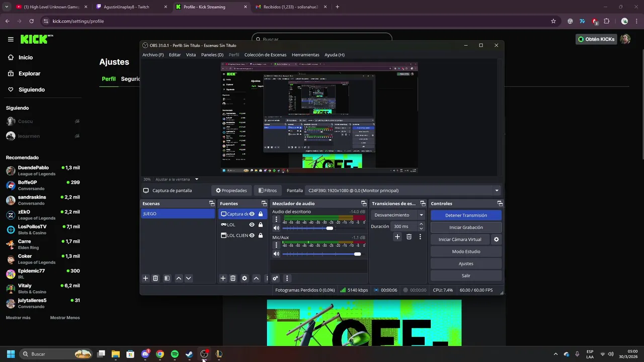The height and width of the screenshot is (362, 644).
Task: Increase the transition duration with the up arrow
Action: coord(421,224)
